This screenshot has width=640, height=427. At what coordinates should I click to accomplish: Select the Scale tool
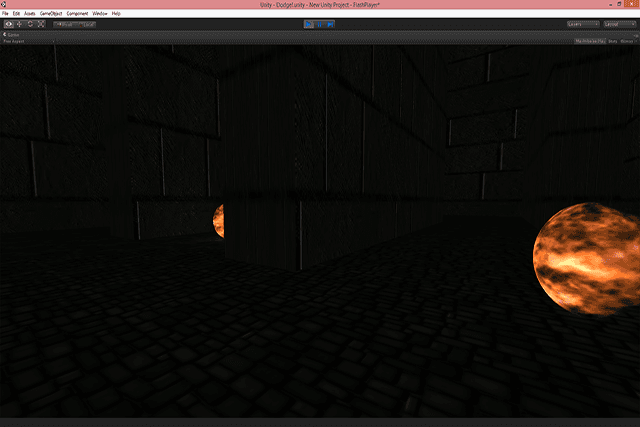pyautogui.click(x=41, y=23)
